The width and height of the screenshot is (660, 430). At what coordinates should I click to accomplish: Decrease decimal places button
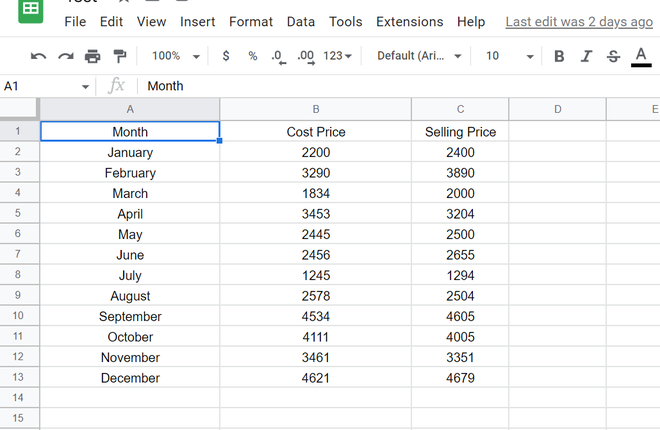click(278, 56)
